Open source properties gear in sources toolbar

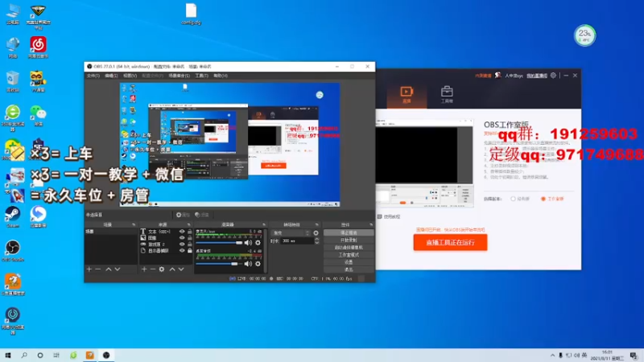tap(162, 269)
